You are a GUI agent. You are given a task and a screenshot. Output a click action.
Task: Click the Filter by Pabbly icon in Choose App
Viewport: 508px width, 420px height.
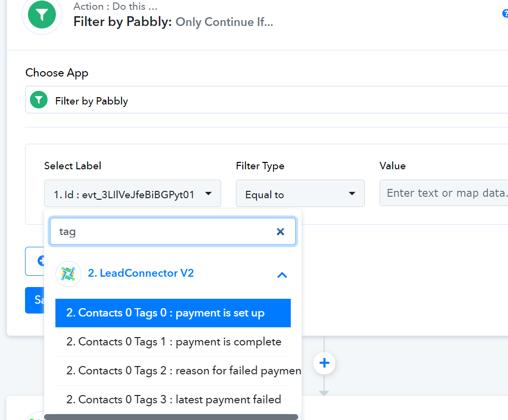pyautogui.click(x=39, y=100)
